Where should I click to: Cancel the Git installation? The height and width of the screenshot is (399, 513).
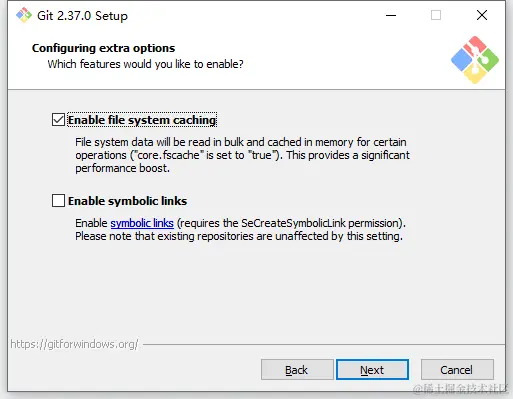coord(457,370)
